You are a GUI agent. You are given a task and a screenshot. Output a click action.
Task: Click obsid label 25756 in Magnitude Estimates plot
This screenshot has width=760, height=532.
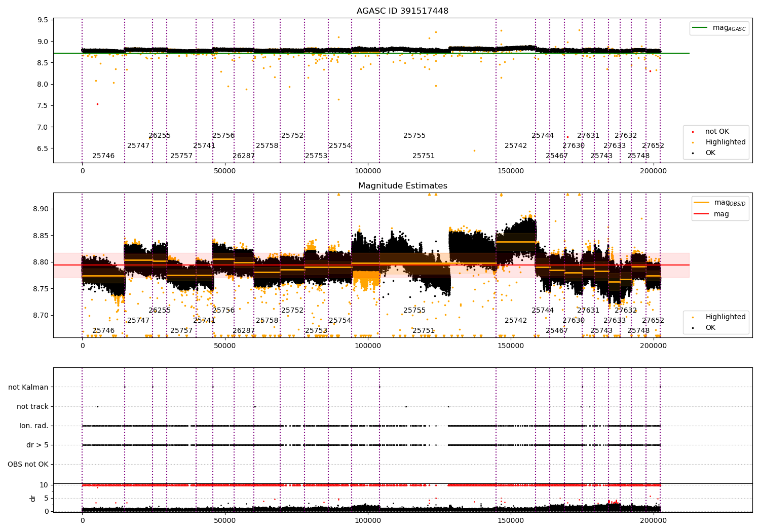(x=223, y=311)
